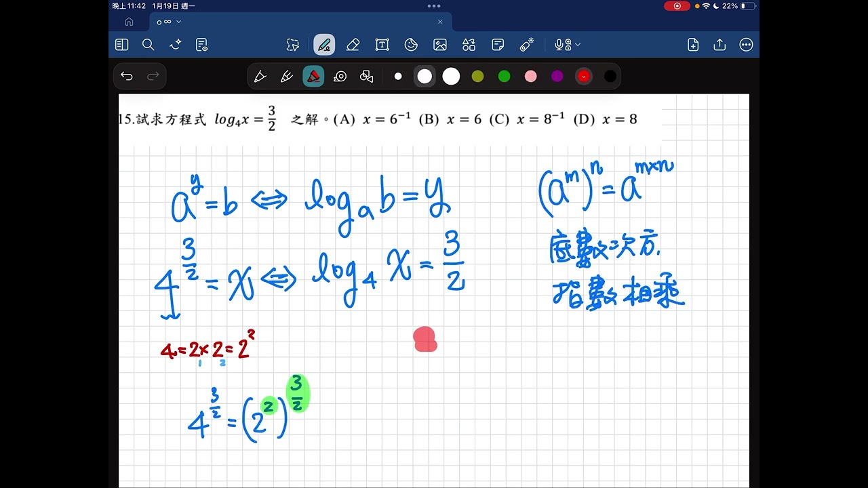Open the AI sparkle tool
Screen dimensions: 868x488
click(x=175, y=45)
